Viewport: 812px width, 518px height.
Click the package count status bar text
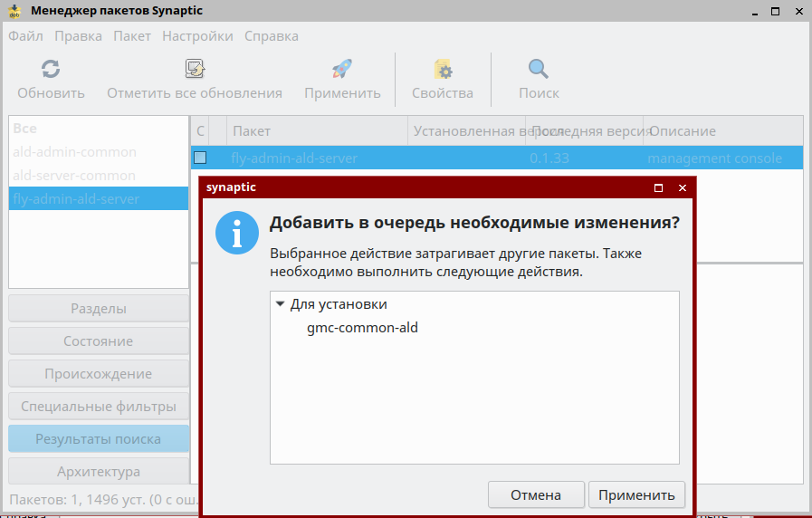point(103,500)
